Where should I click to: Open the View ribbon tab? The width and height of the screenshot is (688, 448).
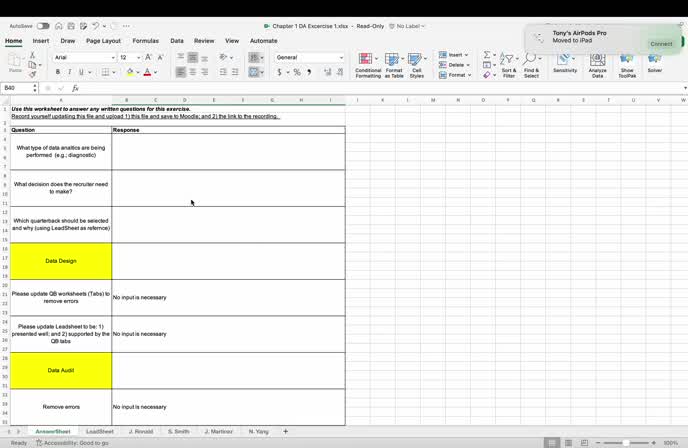(232, 41)
